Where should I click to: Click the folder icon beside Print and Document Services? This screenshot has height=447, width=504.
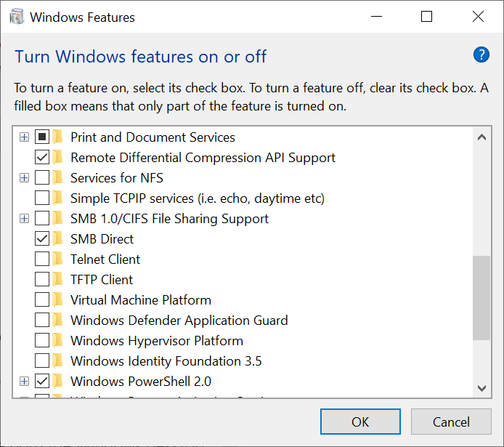click(57, 137)
